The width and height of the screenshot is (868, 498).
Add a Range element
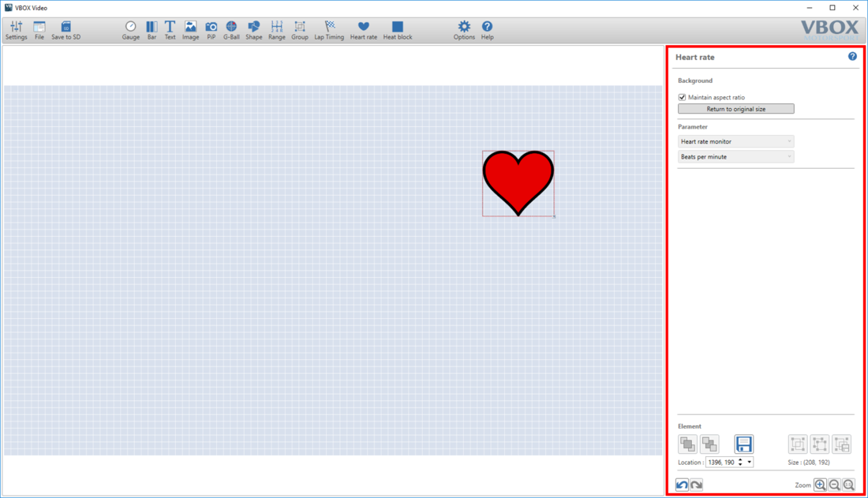(277, 31)
